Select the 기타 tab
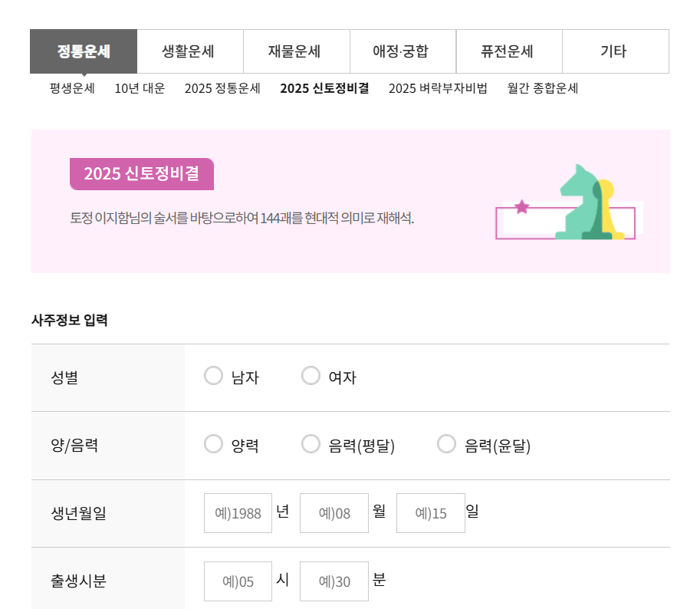 pos(614,51)
